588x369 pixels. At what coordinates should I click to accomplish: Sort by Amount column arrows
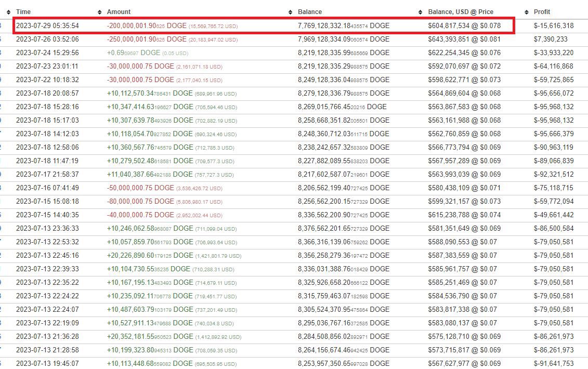tap(99, 12)
